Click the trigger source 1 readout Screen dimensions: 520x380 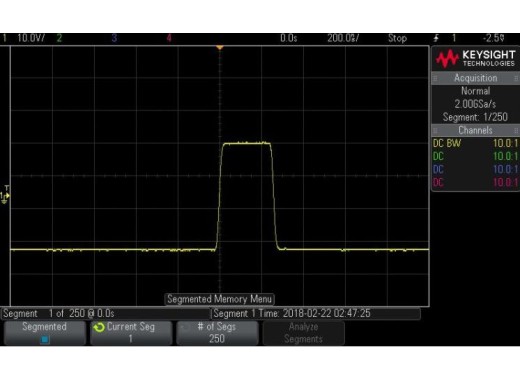coord(454,38)
